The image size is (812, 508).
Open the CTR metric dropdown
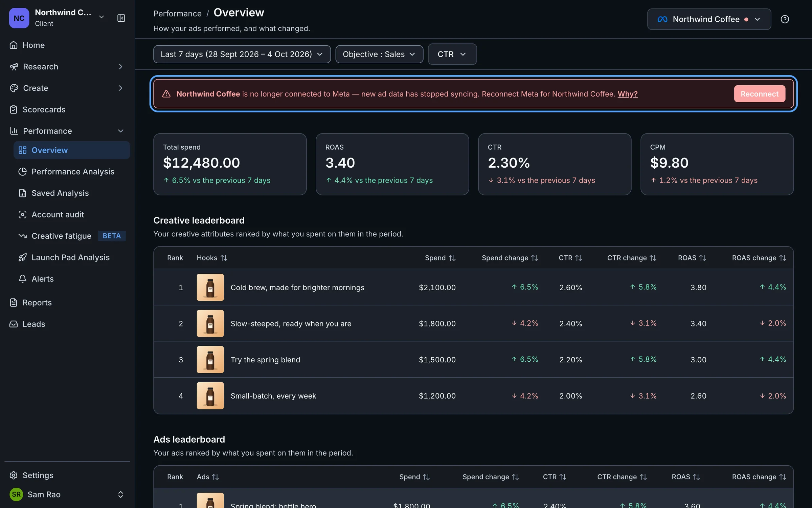[x=452, y=54]
